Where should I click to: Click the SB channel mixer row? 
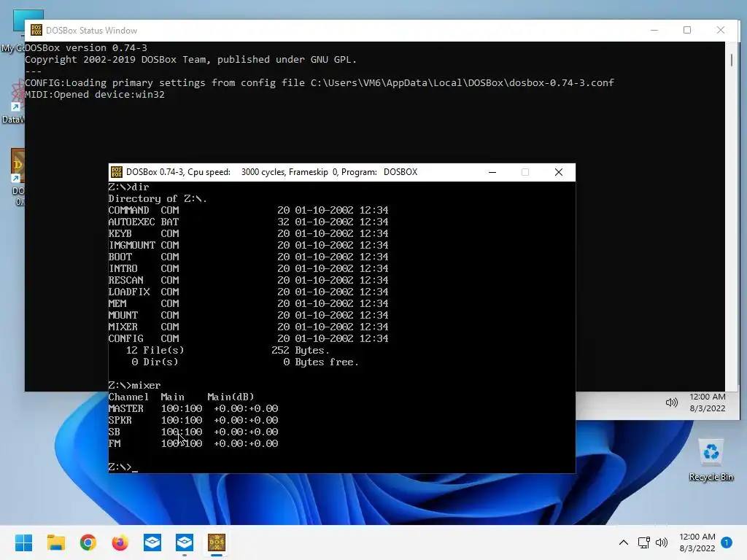[193, 432]
